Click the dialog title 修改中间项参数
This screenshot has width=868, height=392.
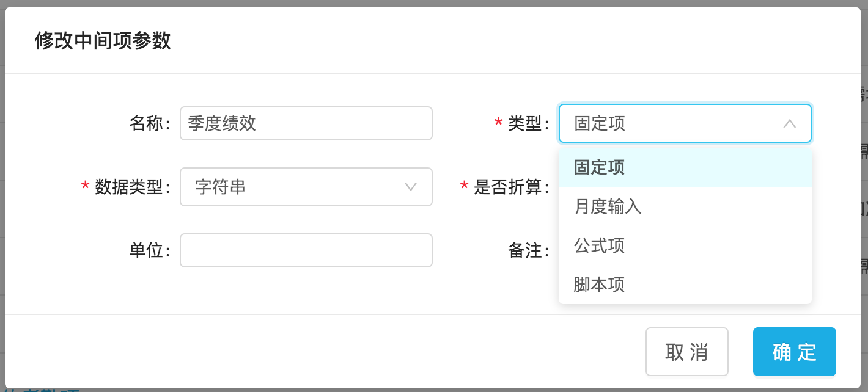coord(103,41)
